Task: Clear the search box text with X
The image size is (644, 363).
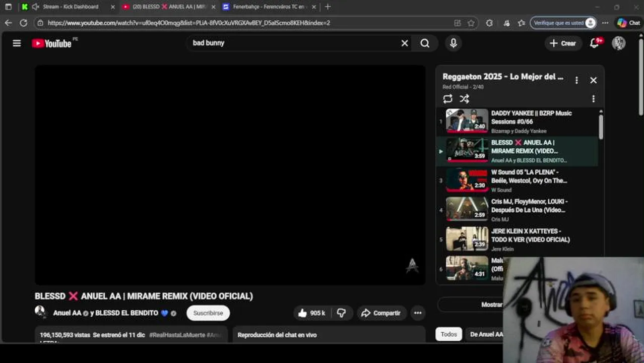Action: 405,43
